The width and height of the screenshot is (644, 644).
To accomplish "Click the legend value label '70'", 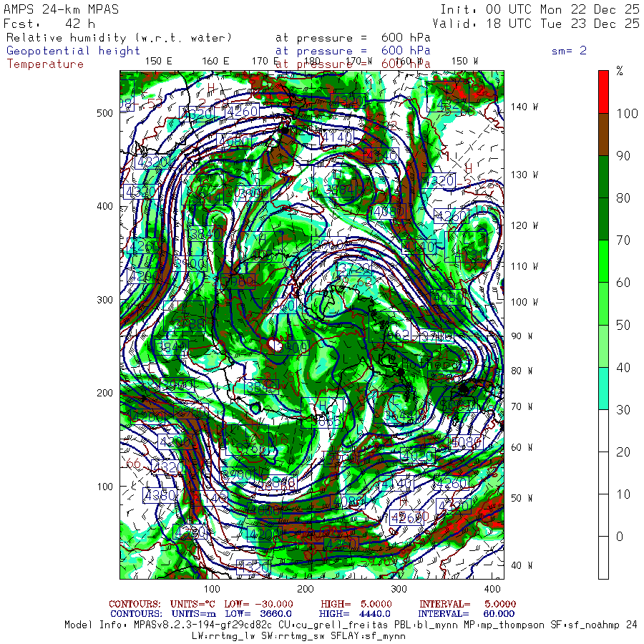I will [623, 240].
